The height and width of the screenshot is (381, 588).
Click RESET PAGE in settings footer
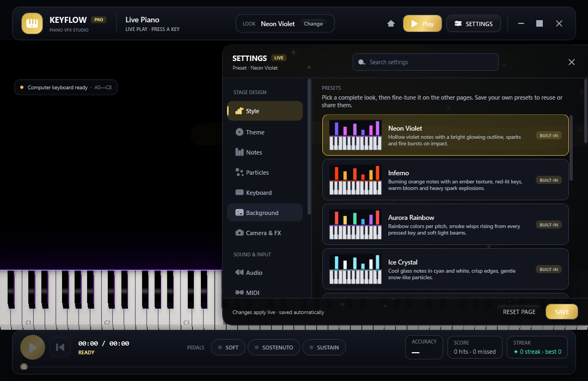pyautogui.click(x=519, y=312)
